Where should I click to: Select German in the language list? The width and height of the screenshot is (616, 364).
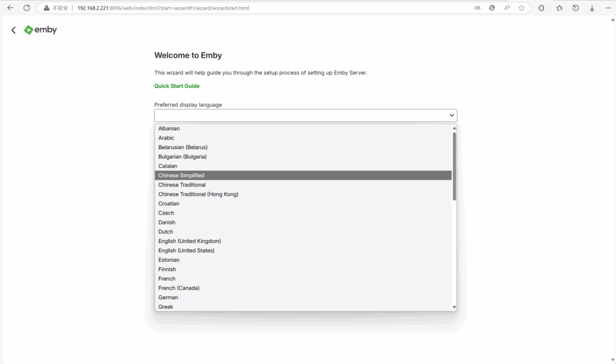(x=168, y=298)
